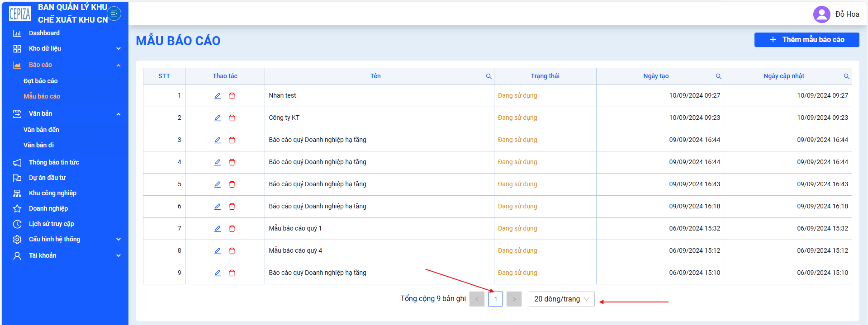Screen dimensions: 868x325
Task: Click edit pencil in row 9
Action: coord(218,273)
